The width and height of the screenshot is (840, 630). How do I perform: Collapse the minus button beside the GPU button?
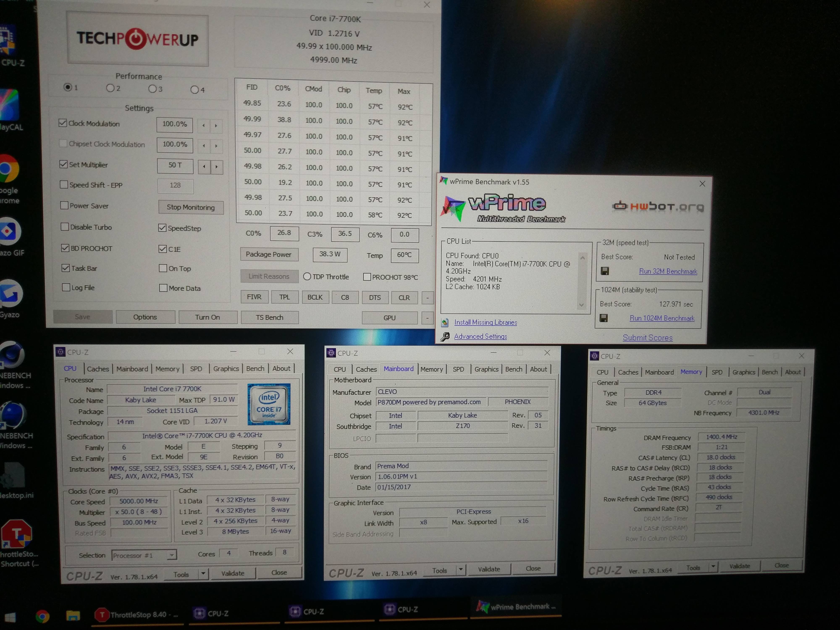[428, 318]
